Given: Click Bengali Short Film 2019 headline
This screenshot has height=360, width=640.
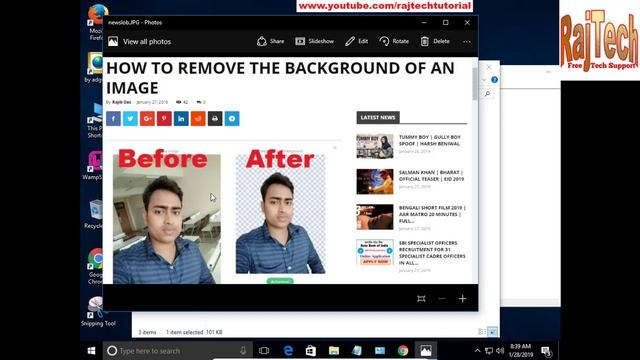Looking at the screenshot, I should [x=432, y=214].
